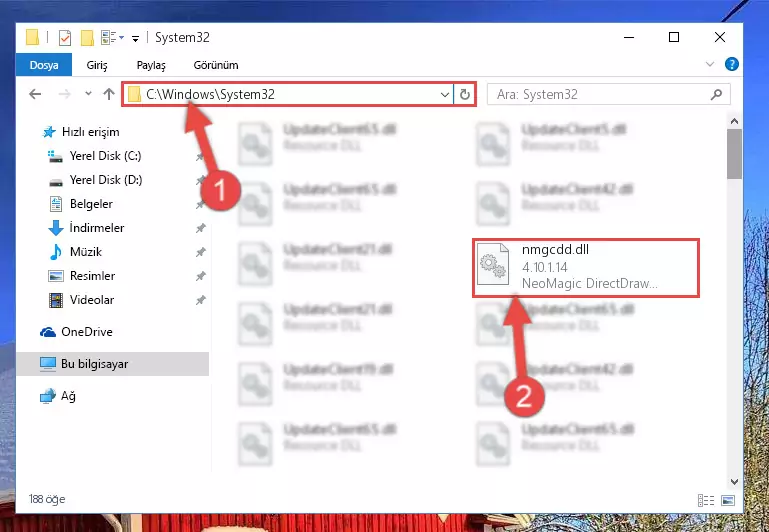This screenshot has height=532, width=769.
Task: Open the recent locations dropdown
Action: pyautogui.click(x=88, y=93)
